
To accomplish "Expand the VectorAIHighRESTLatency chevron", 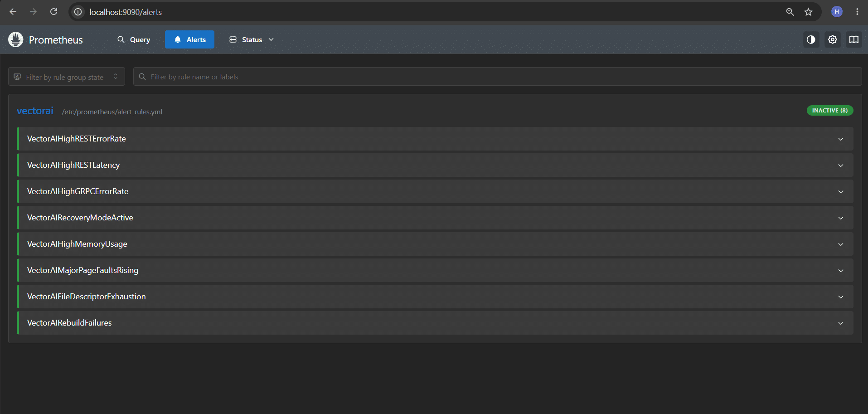I will [841, 166].
